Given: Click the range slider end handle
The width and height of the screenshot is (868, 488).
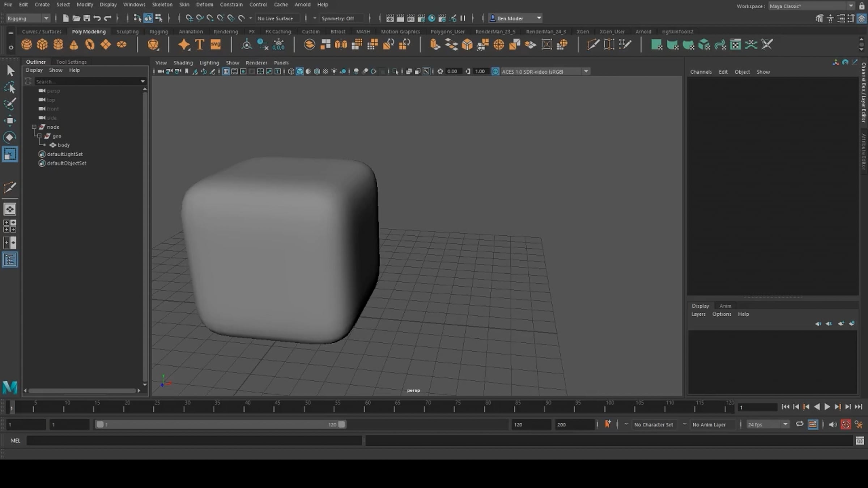Looking at the screenshot, I should point(341,424).
